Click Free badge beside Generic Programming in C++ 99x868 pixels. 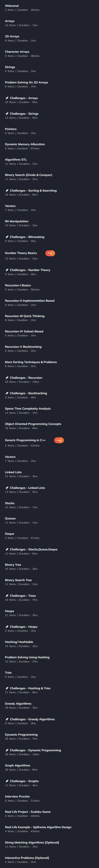[59, 440]
